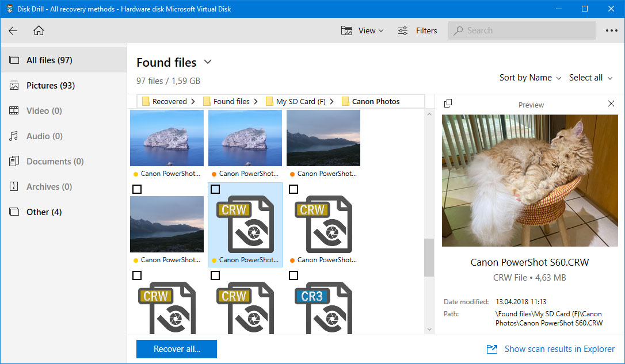
Task: Click the Documents category icon
Action: pyautogui.click(x=14, y=161)
